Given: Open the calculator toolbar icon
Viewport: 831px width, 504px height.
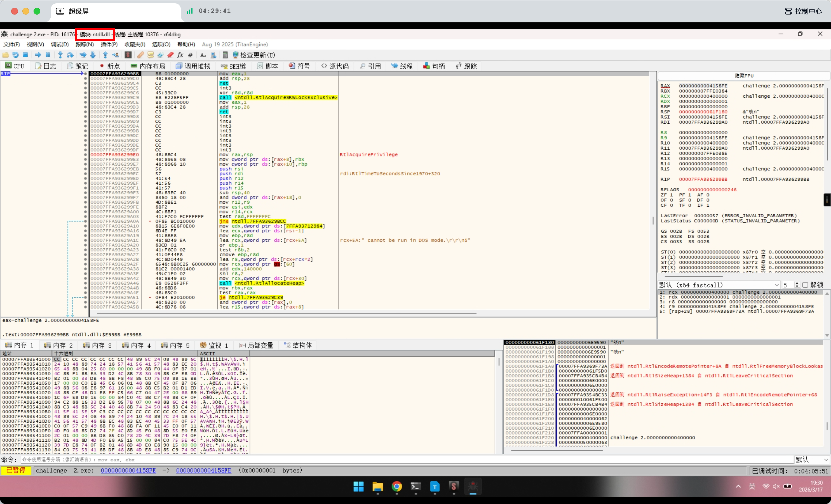Looking at the screenshot, I should coord(225,55).
